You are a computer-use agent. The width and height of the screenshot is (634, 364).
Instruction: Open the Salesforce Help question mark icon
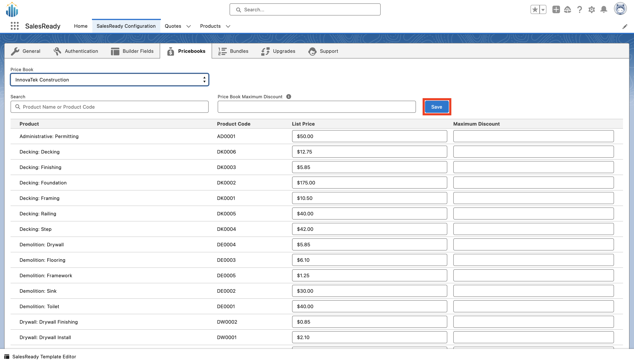579,9
